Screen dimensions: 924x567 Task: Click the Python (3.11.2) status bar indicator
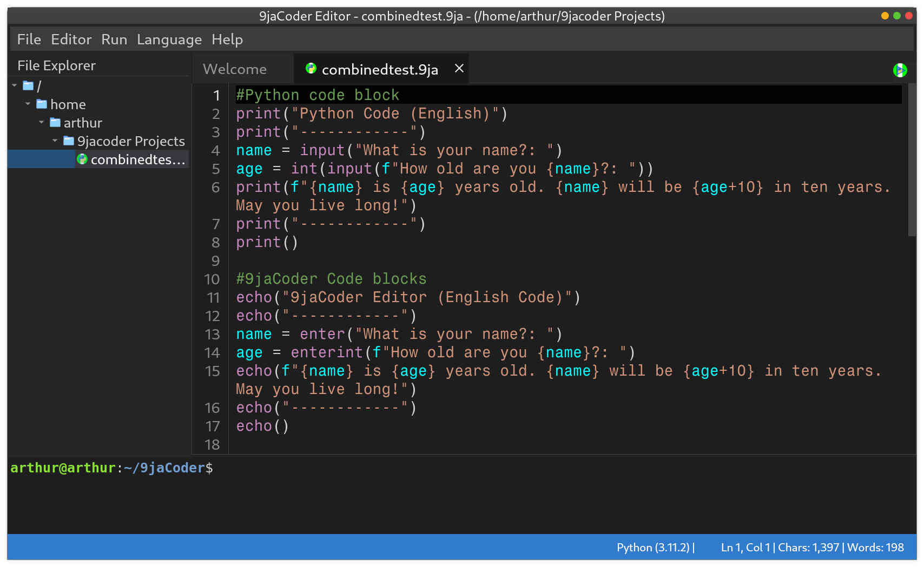coord(654,547)
